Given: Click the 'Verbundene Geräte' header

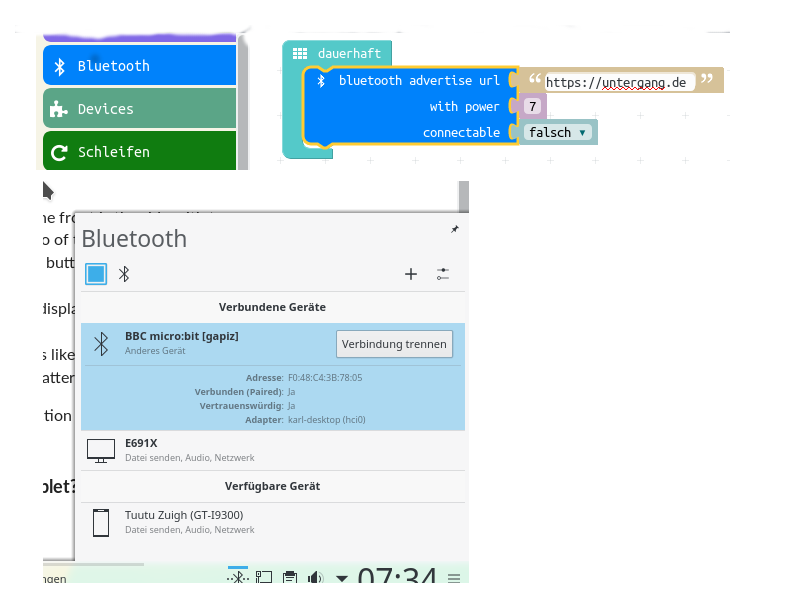Looking at the screenshot, I should pyautogui.click(x=272, y=307).
